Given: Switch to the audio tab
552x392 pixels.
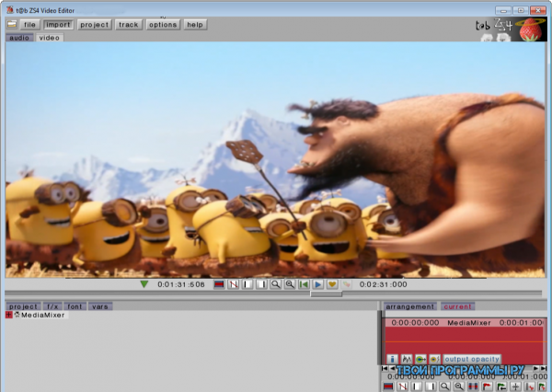Looking at the screenshot, I should click(19, 38).
